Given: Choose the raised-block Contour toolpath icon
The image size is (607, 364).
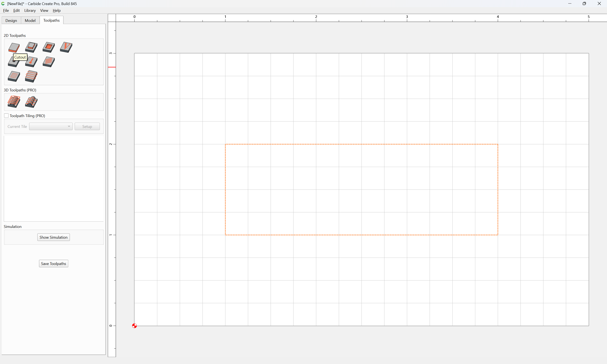Looking at the screenshot, I should pos(31,47).
